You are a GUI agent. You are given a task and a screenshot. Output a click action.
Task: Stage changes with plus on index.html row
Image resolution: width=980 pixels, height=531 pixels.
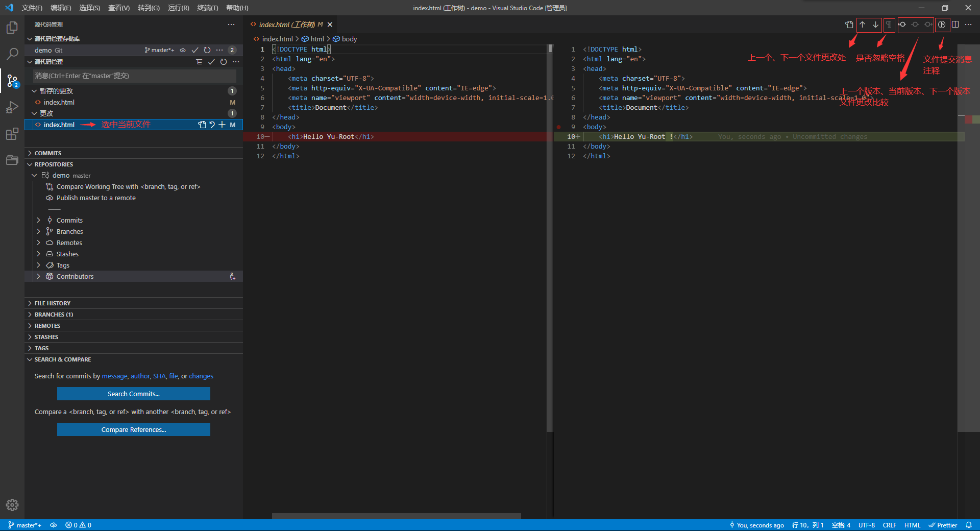(222, 125)
